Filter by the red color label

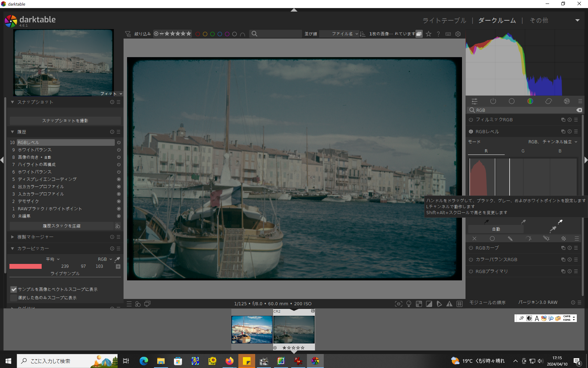[198, 34]
